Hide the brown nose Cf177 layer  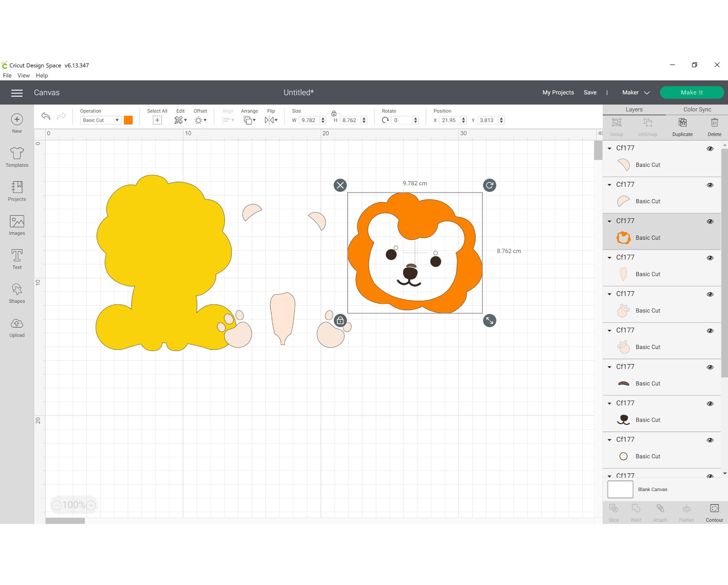click(710, 403)
